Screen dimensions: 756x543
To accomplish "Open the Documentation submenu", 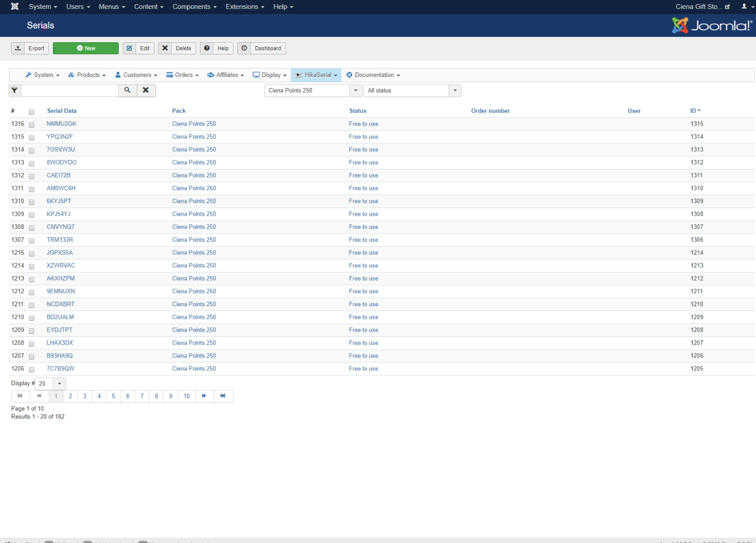I will point(373,75).
